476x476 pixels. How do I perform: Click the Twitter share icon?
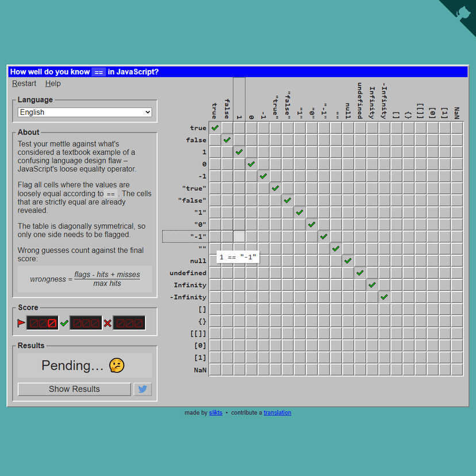pos(143,389)
